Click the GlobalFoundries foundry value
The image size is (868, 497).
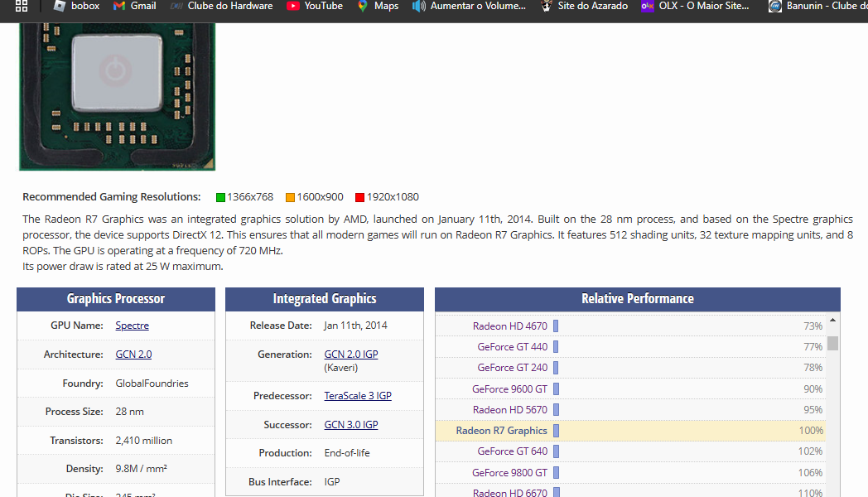(x=152, y=383)
